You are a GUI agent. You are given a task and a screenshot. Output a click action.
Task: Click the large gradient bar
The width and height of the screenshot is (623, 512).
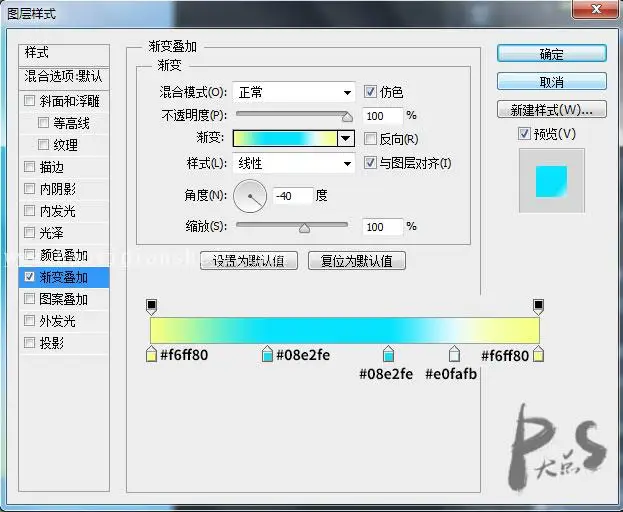[x=345, y=330]
